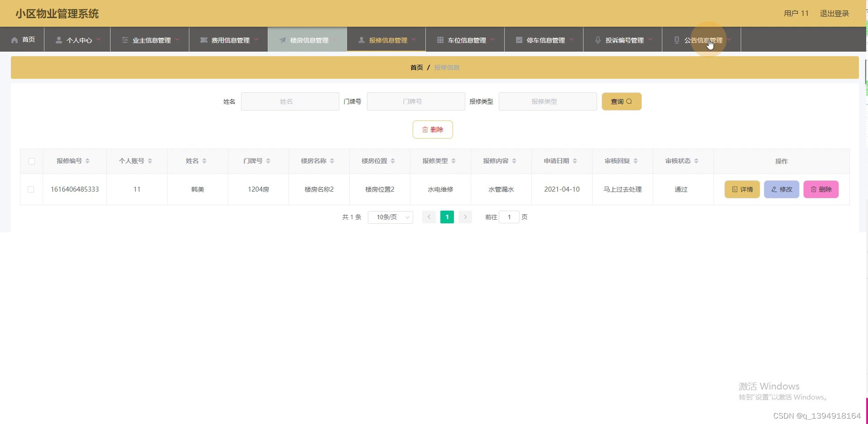868x424 pixels.
Task: Click the batch 删除 button above table
Action: coord(433,130)
